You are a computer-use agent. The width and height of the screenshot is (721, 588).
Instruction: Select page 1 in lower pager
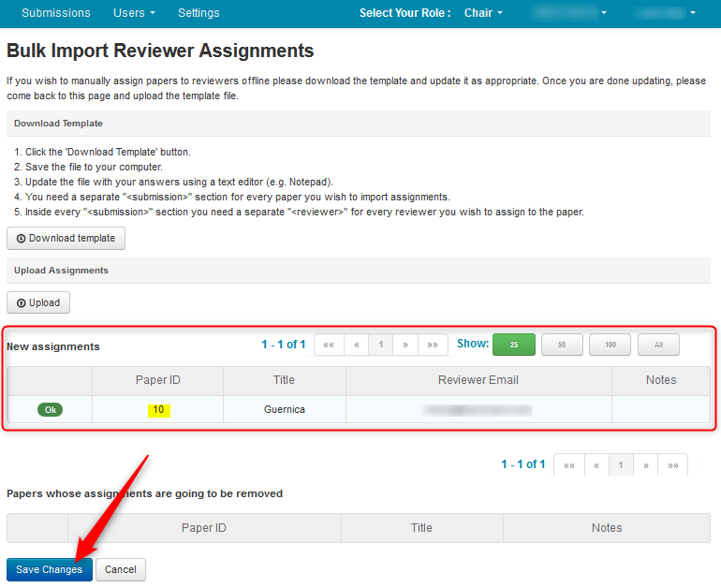pos(621,464)
